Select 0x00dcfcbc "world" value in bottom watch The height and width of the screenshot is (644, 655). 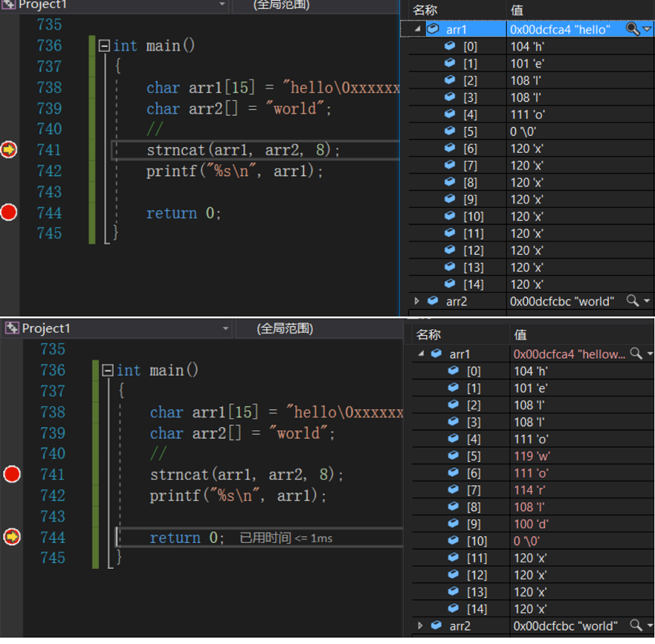tap(565, 626)
